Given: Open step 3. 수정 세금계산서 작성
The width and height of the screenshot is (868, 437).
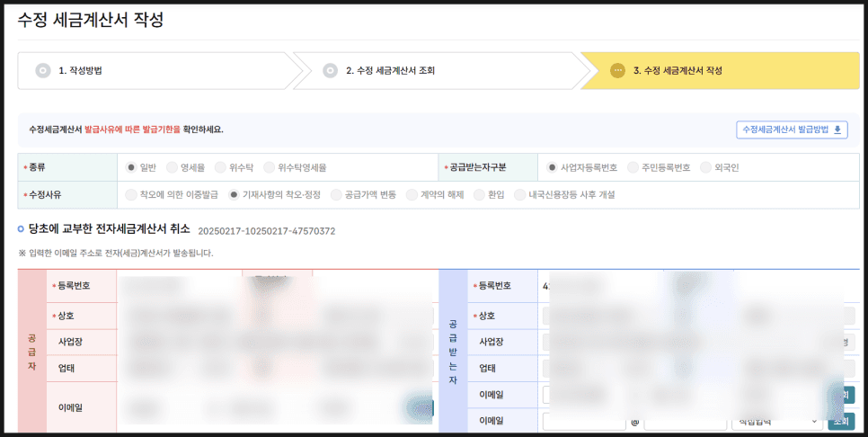Looking at the screenshot, I should tap(720, 71).
